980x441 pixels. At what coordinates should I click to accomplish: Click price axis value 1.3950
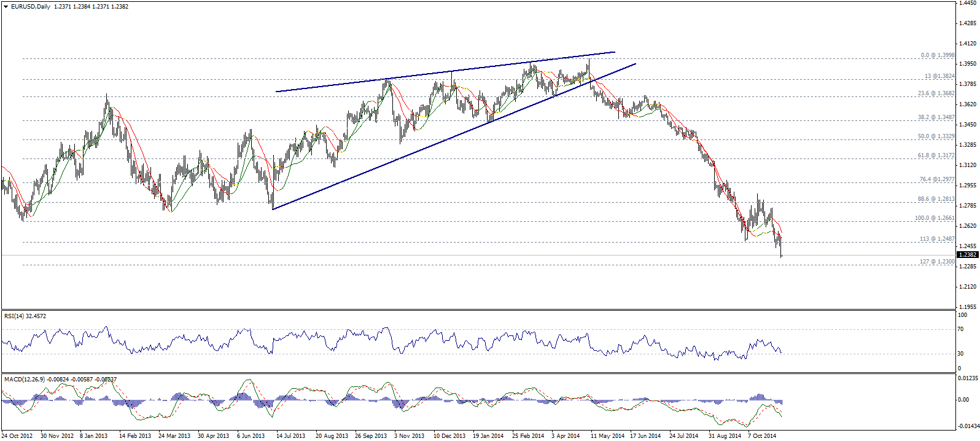tap(968, 64)
